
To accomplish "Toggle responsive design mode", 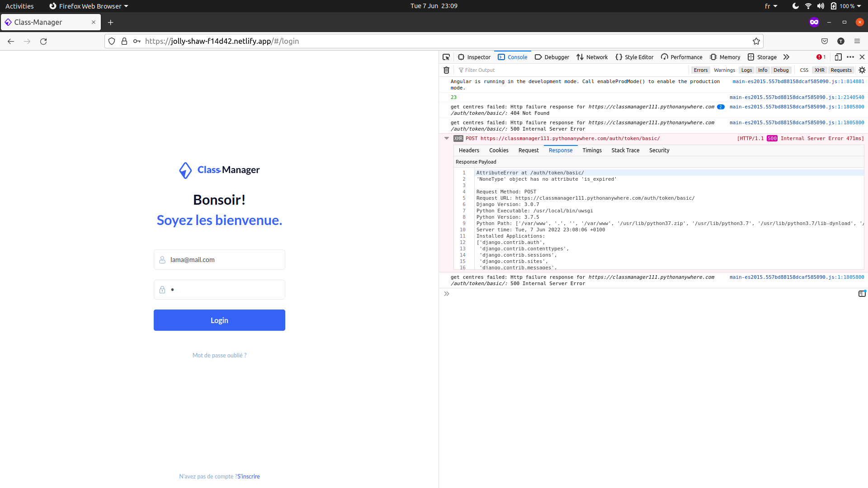I will pyautogui.click(x=839, y=57).
